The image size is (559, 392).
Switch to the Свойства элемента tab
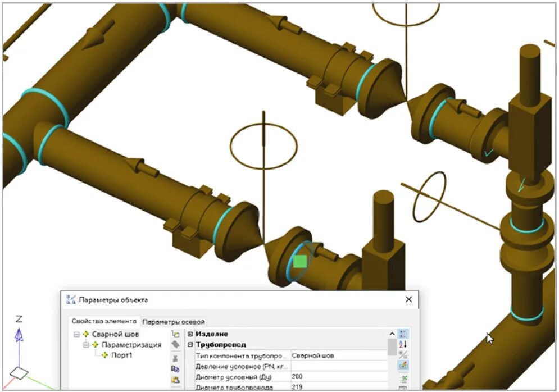click(104, 321)
